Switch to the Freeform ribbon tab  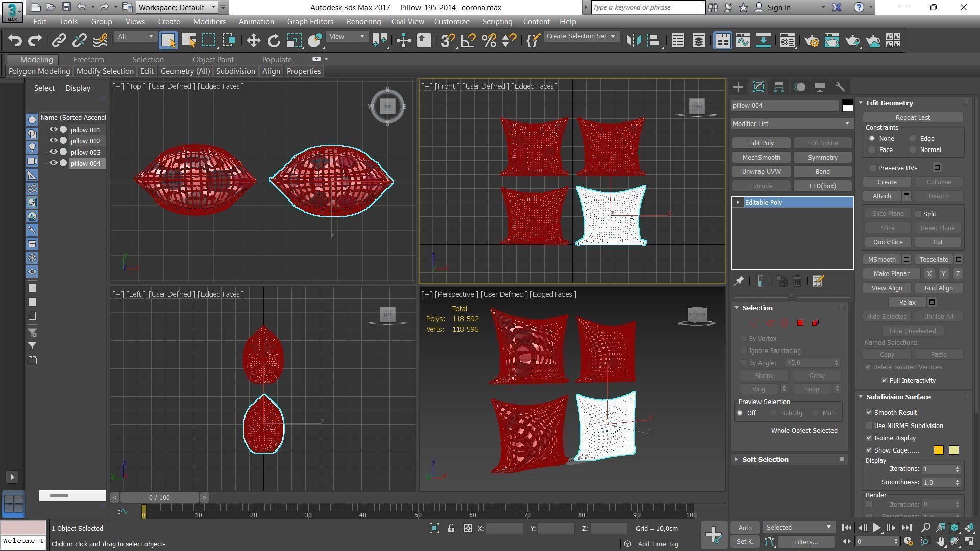pyautogui.click(x=88, y=60)
